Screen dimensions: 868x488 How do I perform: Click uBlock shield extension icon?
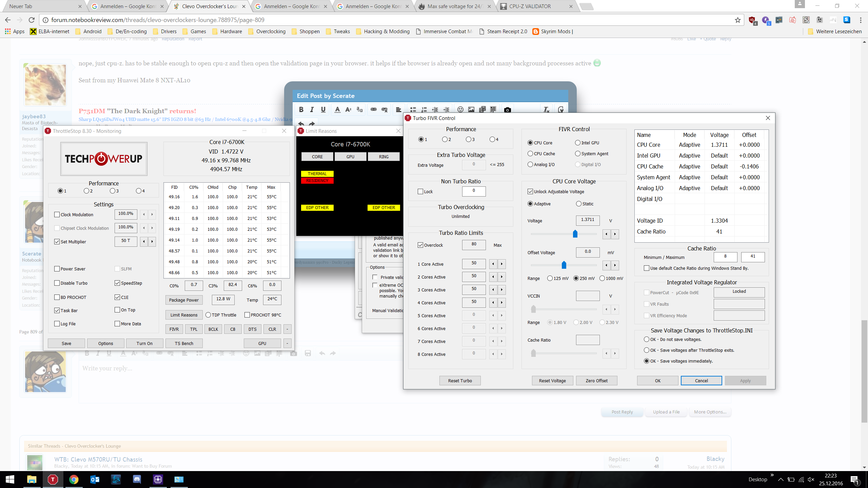click(752, 20)
